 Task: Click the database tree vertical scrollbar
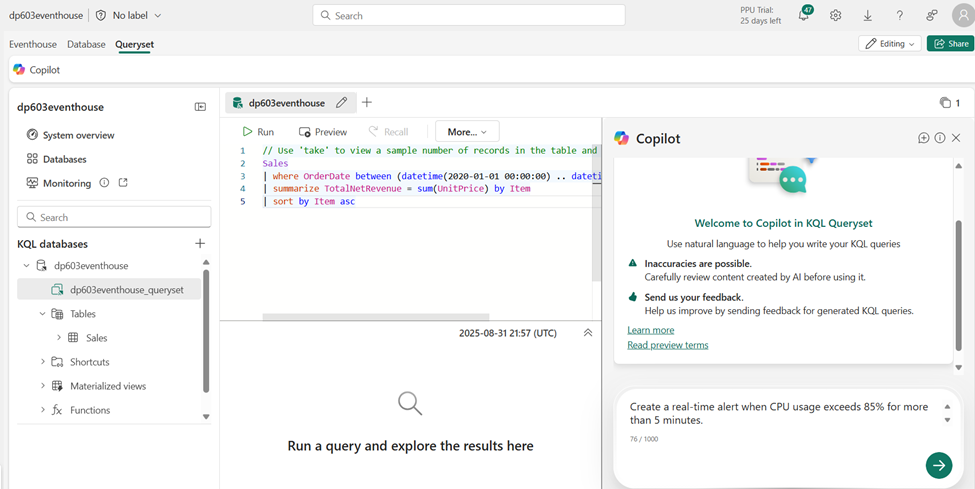[x=206, y=331]
